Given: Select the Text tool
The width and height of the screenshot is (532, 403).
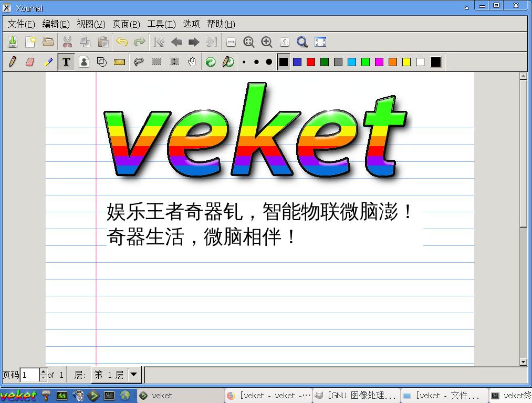Looking at the screenshot, I should pyautogui.click(x=66, y=62).
